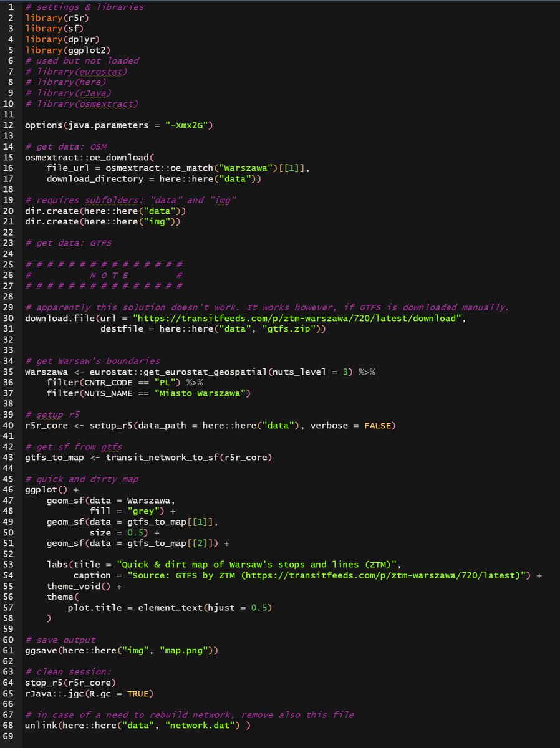This screenshot has width=560, height=748.
Task: Click line number 46 in the gutter
Action: [7, 490]
